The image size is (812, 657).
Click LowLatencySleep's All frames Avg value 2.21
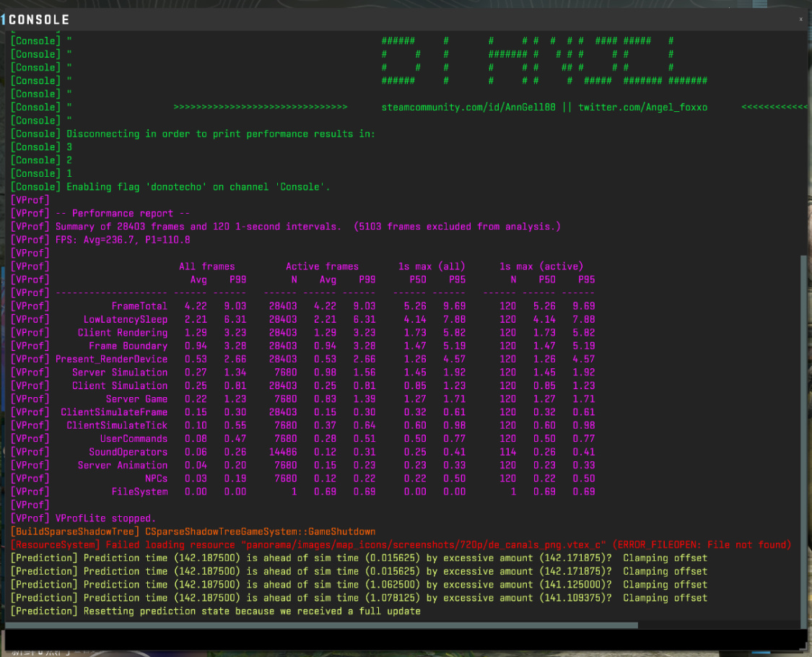click(x=196, y=320)
